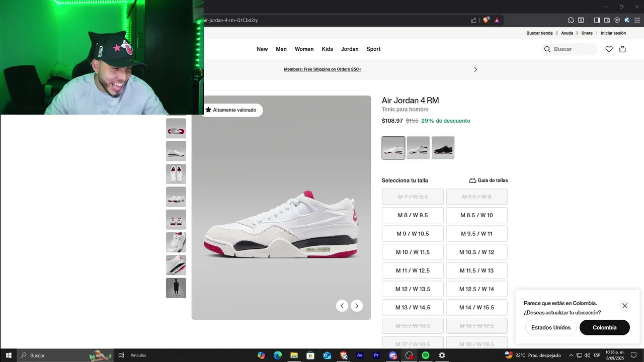
Task: Select size M 10 / W 11.5
Action: click(413, 252)
